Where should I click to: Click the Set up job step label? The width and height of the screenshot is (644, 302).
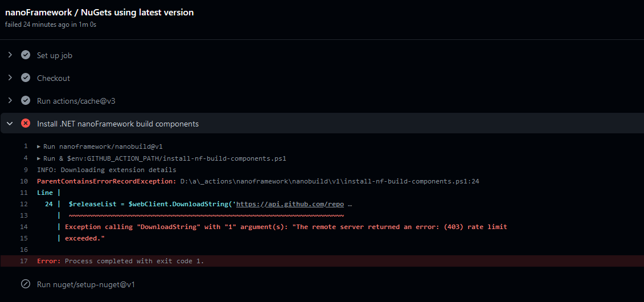(x=55, y=55)
